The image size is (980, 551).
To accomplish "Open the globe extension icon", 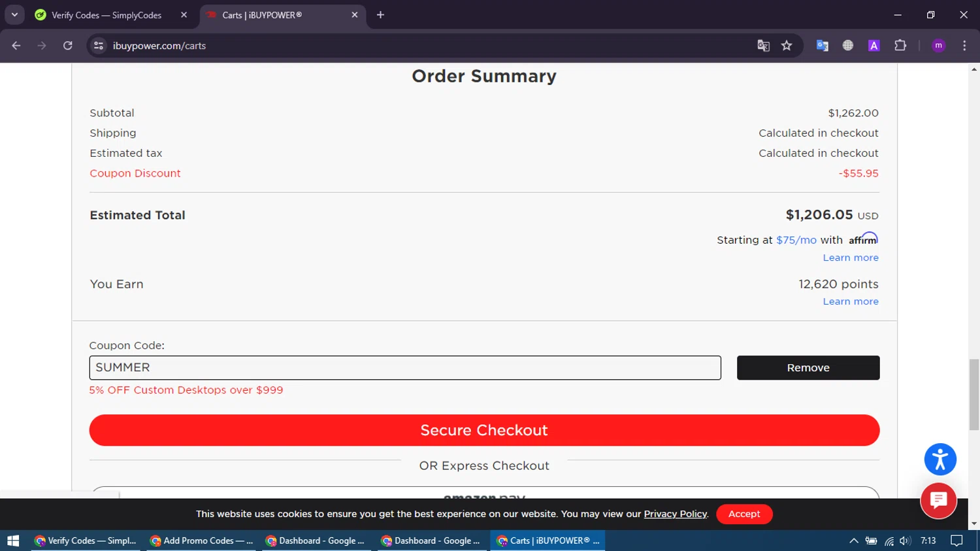I will click(847, 46).
